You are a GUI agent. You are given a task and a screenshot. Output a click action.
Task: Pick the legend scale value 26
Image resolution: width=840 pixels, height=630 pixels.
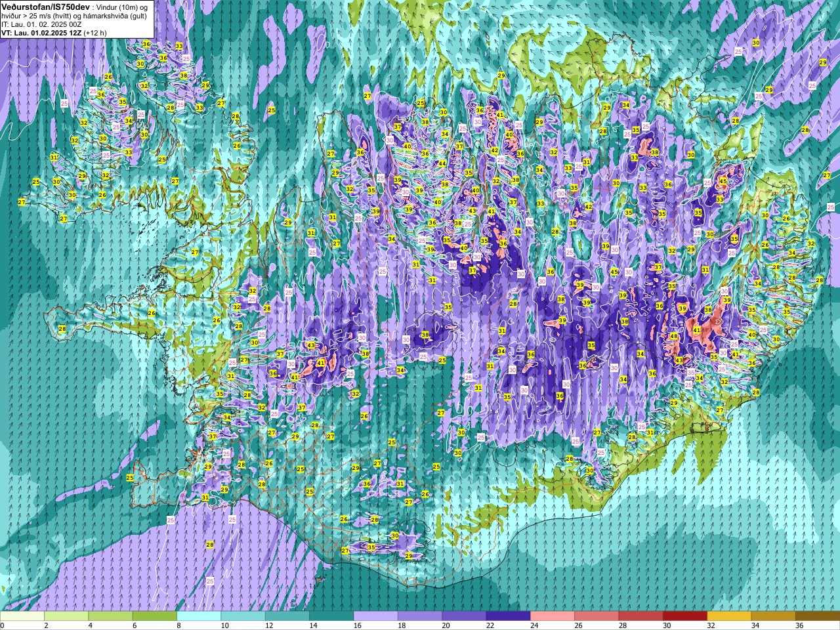coord(578,625)
